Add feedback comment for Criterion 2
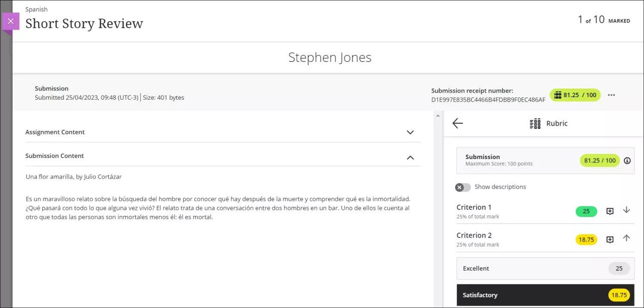 tap(610, 240)
